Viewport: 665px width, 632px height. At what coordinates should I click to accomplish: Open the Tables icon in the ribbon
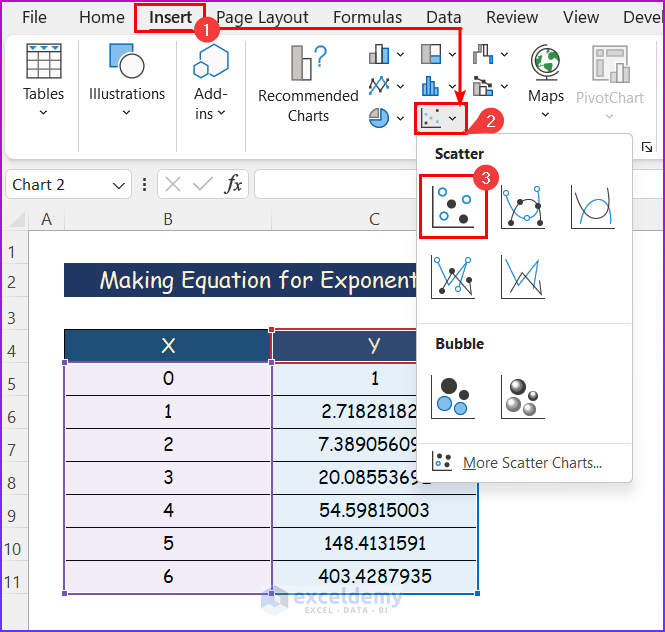(x=44, y=62)
